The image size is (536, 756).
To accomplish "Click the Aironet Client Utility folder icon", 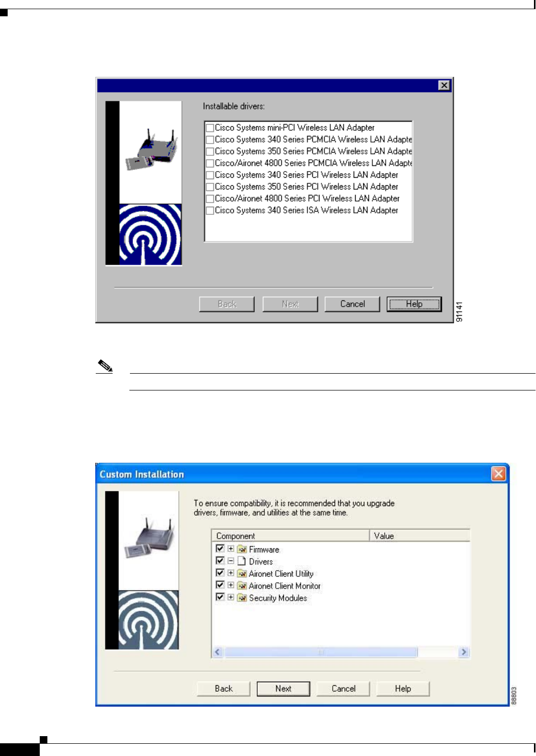I will 242,573.
